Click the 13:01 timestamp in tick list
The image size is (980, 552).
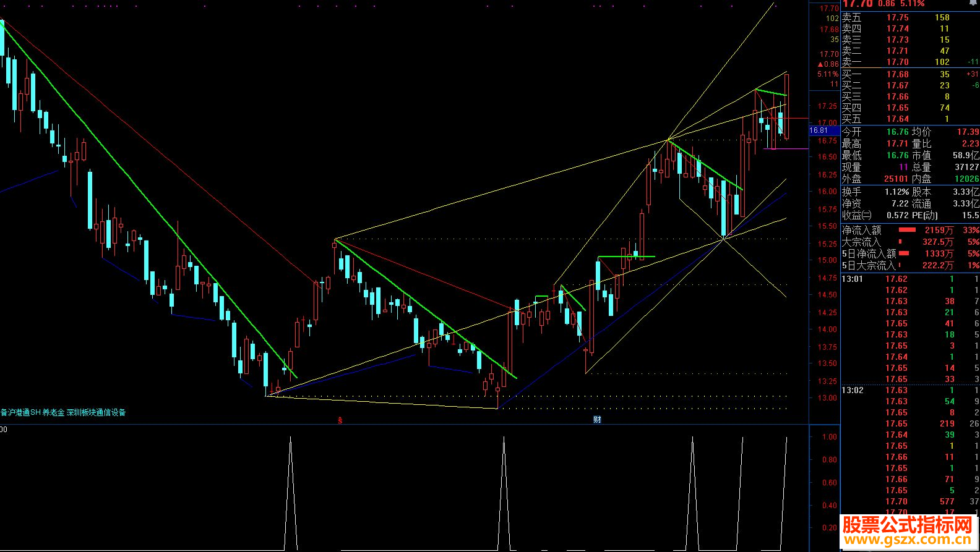point(852,279)
